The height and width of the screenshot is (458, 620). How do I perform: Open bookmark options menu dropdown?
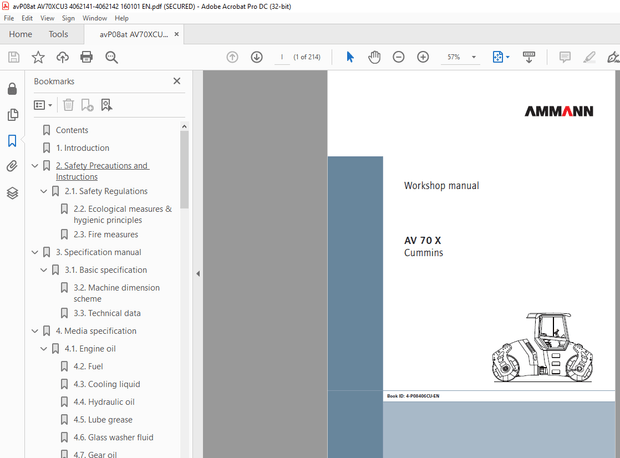(x=43, y=105)
